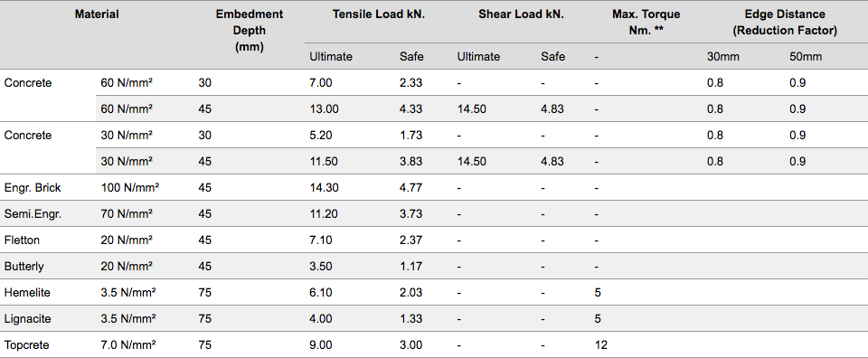Click the Material column header
Image resolution: width=868 pixels, height=358 pixels.
[x=97, y=14]
